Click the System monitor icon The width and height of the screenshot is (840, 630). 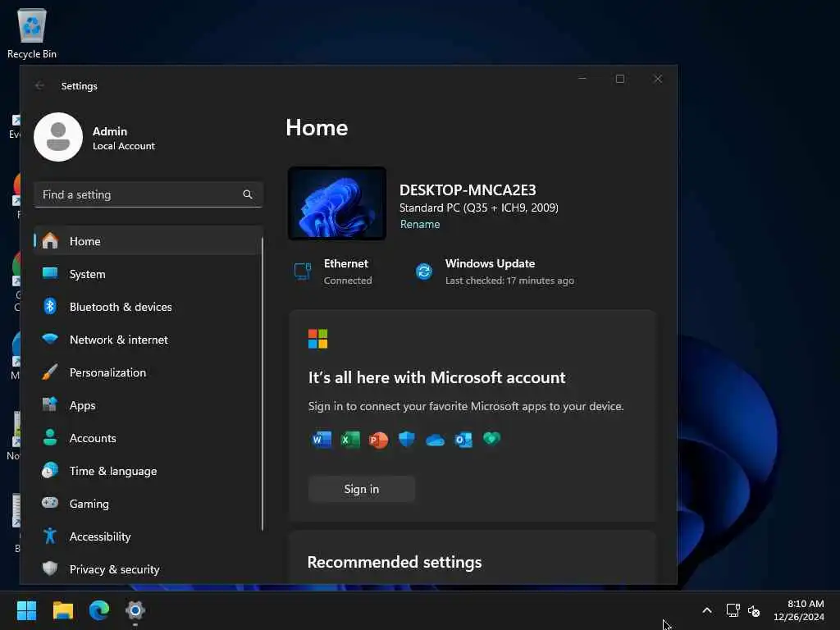[x=50, y=273]
